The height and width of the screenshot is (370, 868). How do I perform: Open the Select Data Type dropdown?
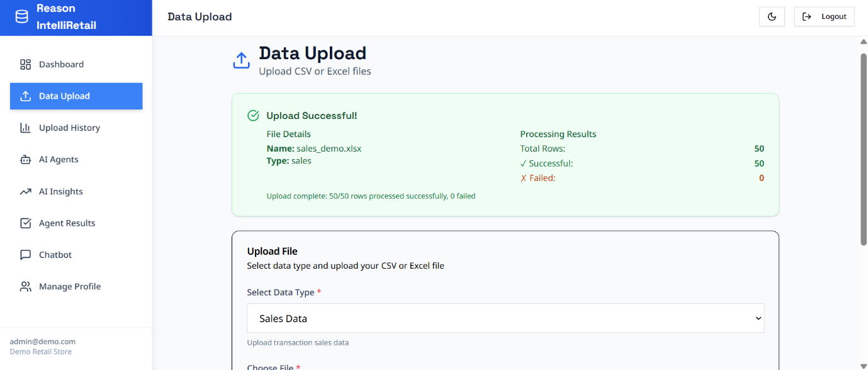pos(505,318)
